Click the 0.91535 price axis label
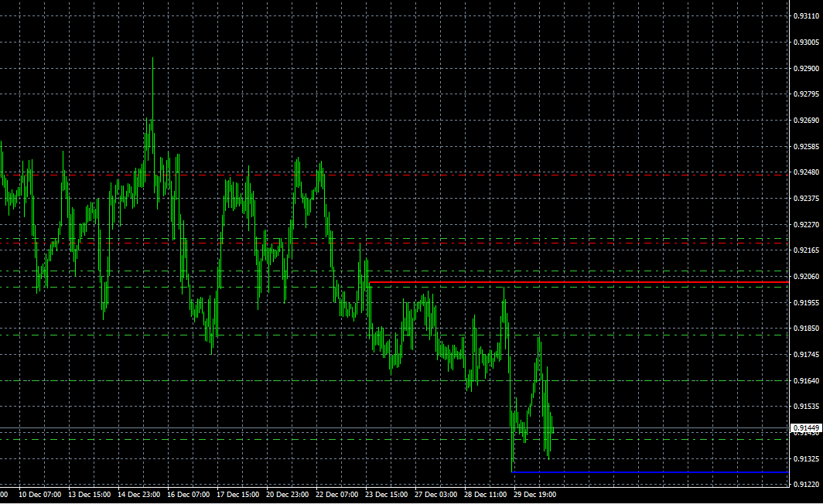 pyautogui.click(x=806, y=407)
